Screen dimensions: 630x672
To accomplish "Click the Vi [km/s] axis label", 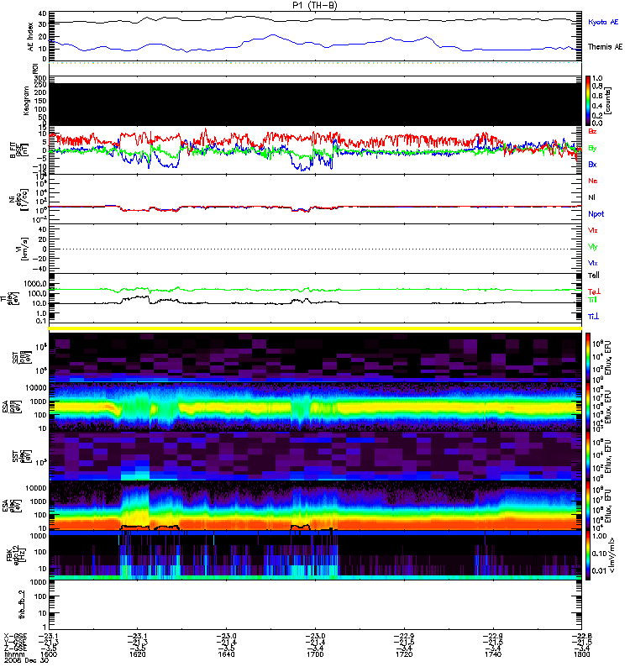I will pyautogui.click(x=22, y=249).
